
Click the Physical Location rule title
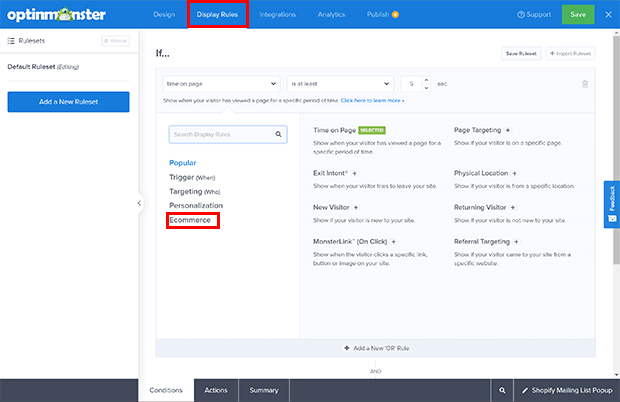tap(481, 173)
